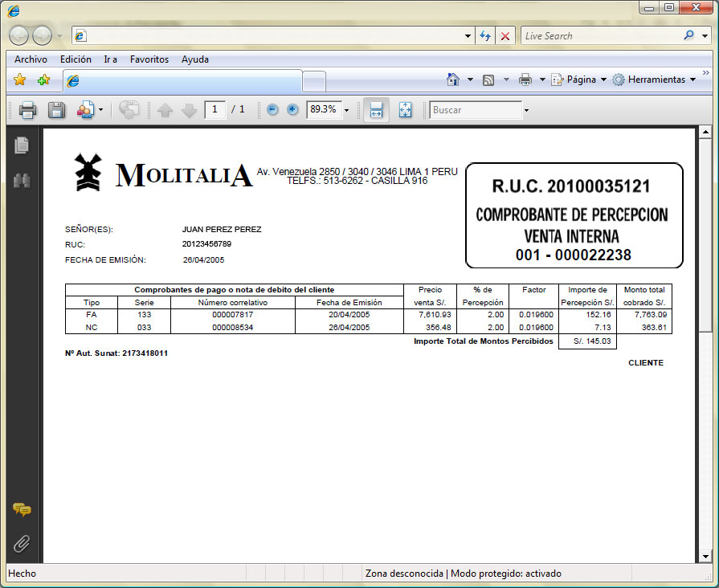Click the PDF toolbar print icon
This screenshot has height=588, width=719.
[x=27, y=110]
